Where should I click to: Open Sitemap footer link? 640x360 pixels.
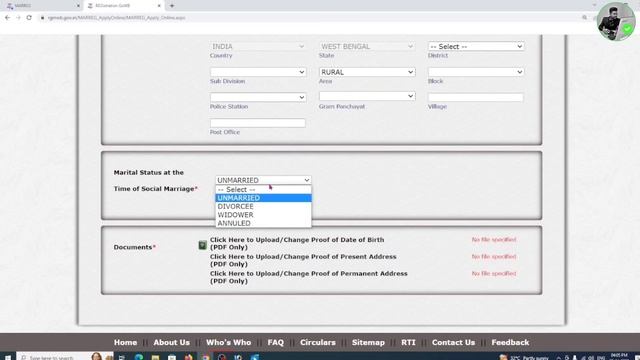368,342
